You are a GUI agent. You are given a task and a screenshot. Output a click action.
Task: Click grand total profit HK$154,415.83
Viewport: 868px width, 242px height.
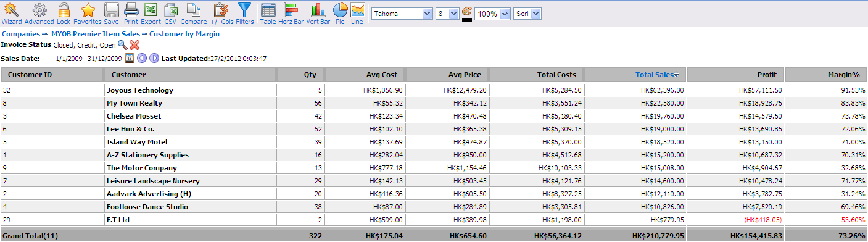point(756,236)
